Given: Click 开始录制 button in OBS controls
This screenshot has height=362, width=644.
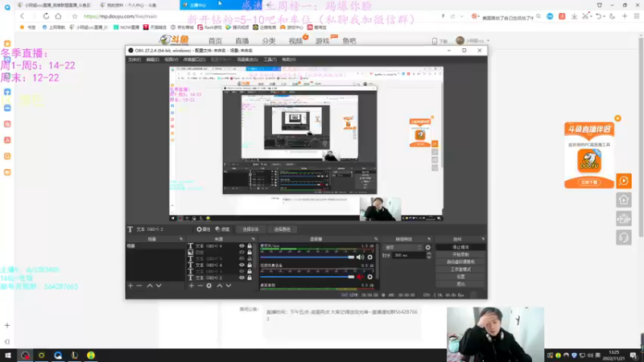Looking at the screenshot, I should tap(460, 254).
